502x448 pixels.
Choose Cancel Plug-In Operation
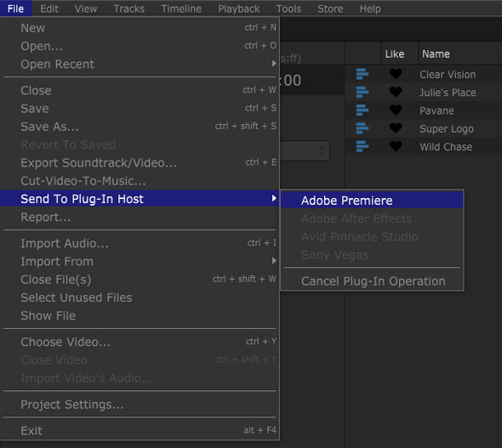point(372,281)
